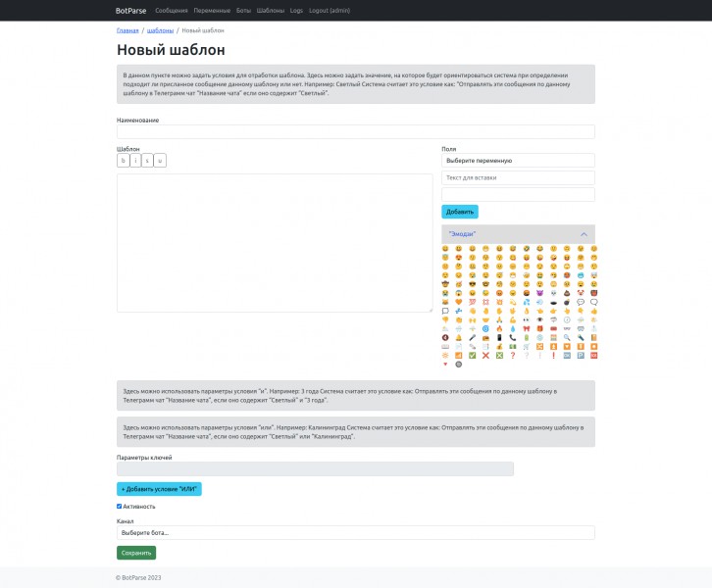Insert the bell emoji
The width and height of the screenshot is (712, 588).
point(458,337)
